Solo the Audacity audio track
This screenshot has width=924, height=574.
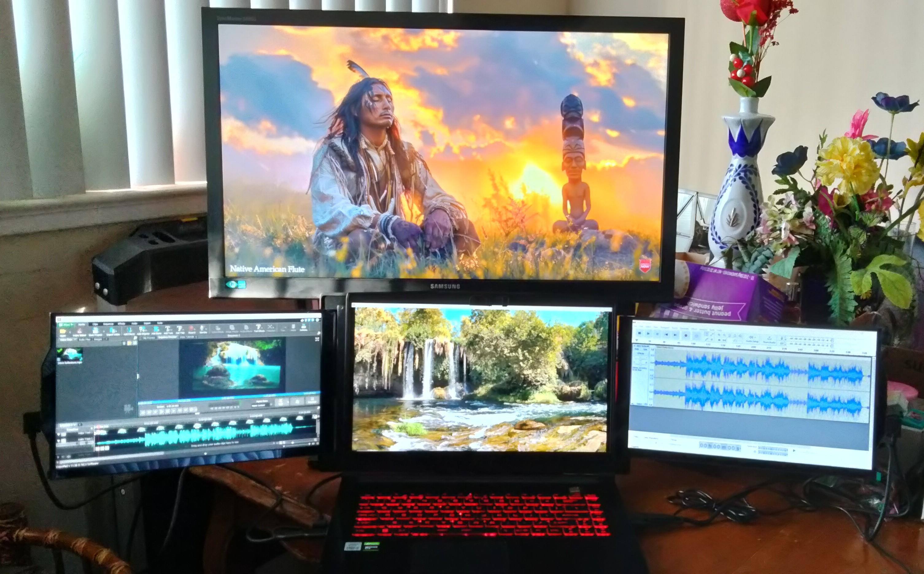click(645, 350)
